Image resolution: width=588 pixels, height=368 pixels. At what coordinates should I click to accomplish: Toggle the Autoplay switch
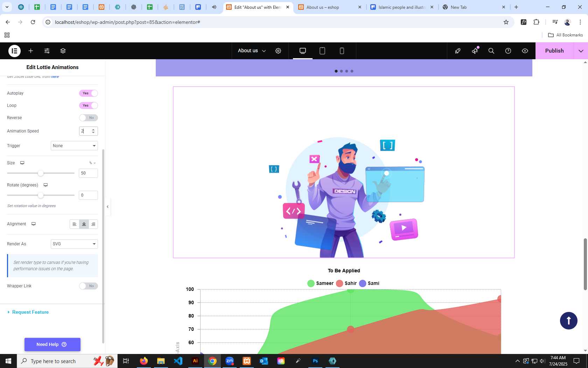tap(89, 93)
